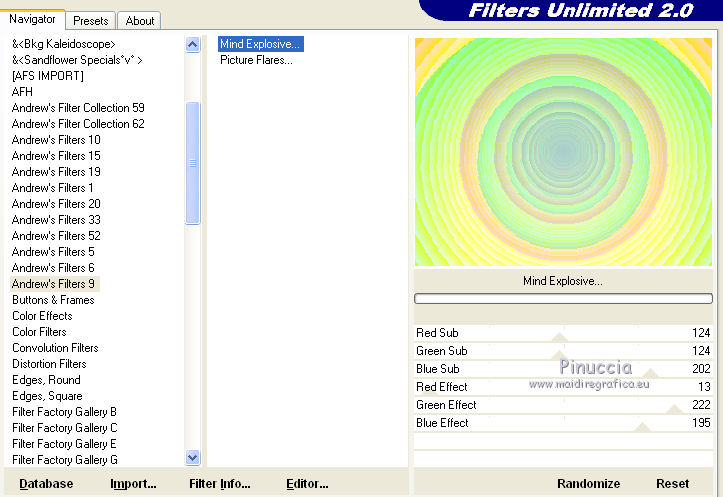The image size is (723, 497).
Task: Click Randomize to shuffle settings
Action: [588, 484]
